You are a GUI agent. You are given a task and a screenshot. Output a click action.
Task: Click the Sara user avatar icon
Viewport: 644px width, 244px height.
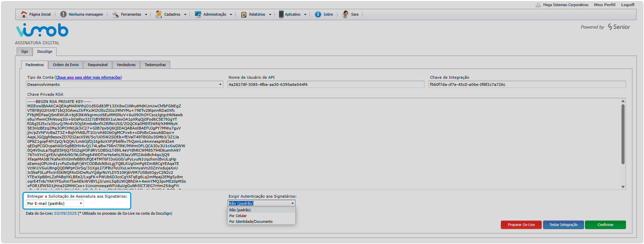(345, 14)
